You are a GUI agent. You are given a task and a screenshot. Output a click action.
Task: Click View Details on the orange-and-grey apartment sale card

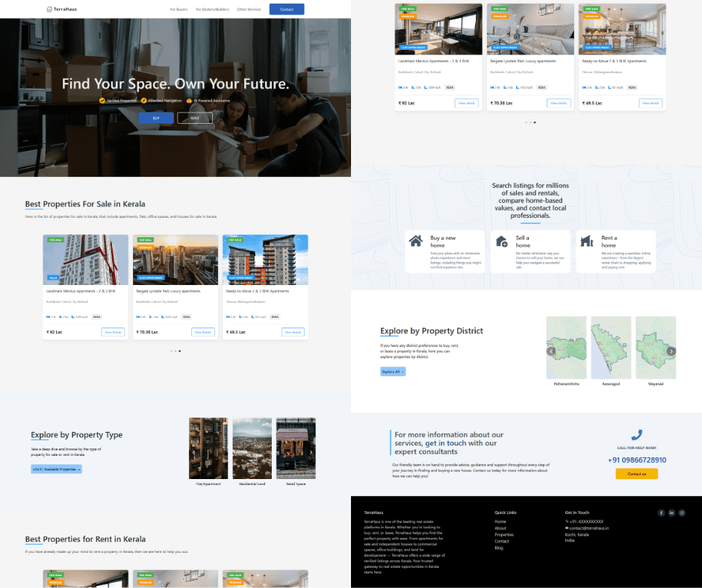coord(293,332)
